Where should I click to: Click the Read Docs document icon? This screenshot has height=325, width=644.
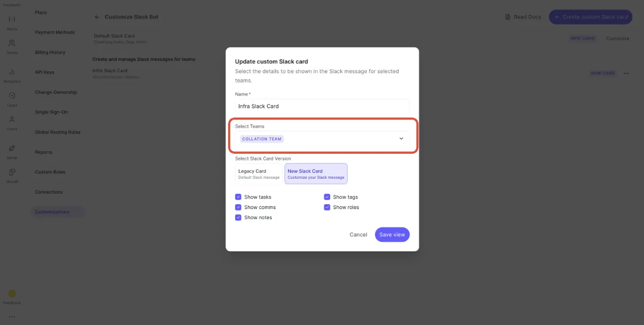click(508, 17)
